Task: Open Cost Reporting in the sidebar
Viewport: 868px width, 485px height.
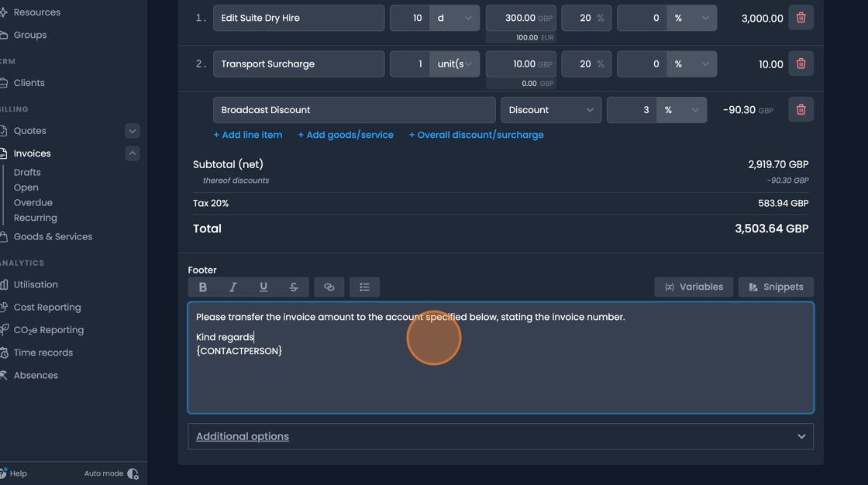Action: tap(47, 307)
